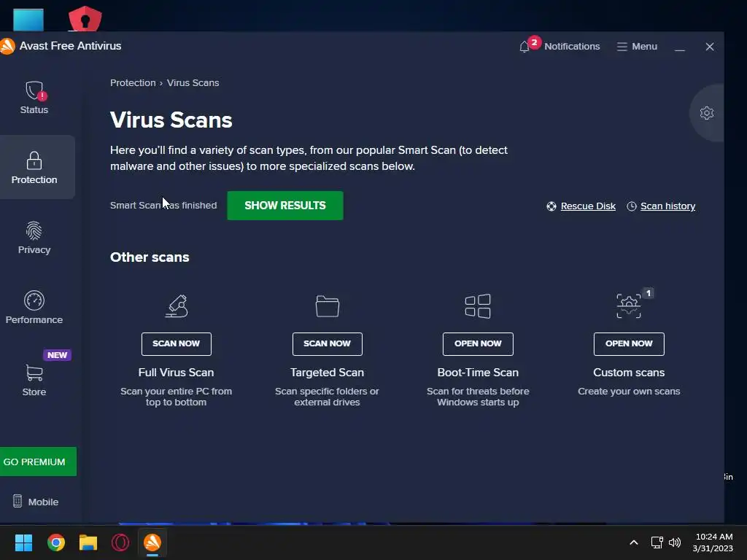Open the Windows Start button
The width and height of the screenshot is (747, 560).
pyautogui.click(x=23, y=542)
